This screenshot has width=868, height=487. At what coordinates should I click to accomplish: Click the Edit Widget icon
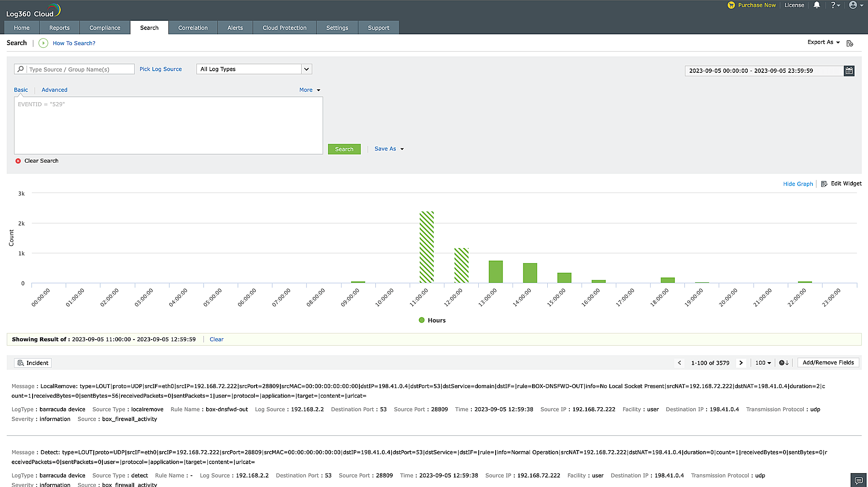[824, 184]
